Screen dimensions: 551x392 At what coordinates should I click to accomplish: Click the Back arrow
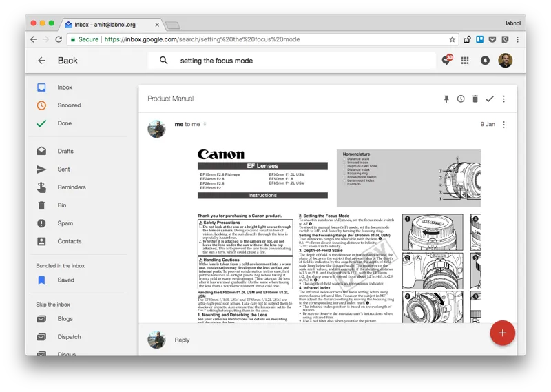[x=42, y=61]
